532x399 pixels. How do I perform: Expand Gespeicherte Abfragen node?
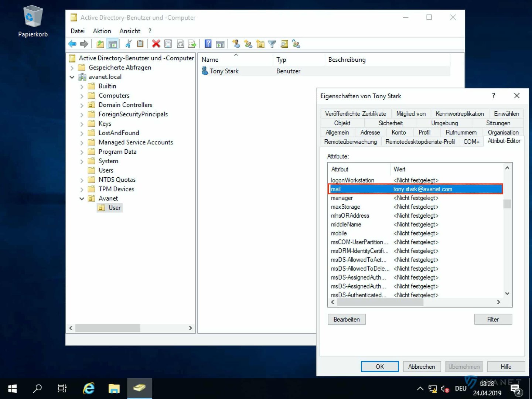72,68
